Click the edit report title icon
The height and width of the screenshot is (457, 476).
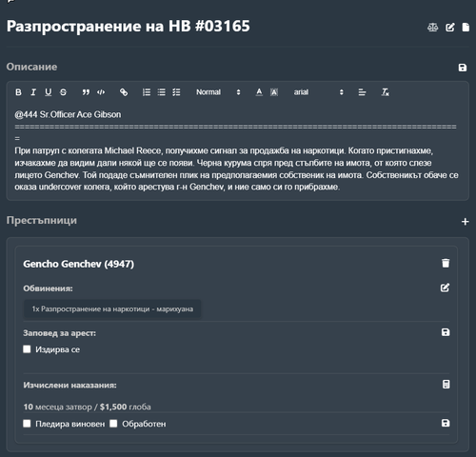(x=450, y=28)
